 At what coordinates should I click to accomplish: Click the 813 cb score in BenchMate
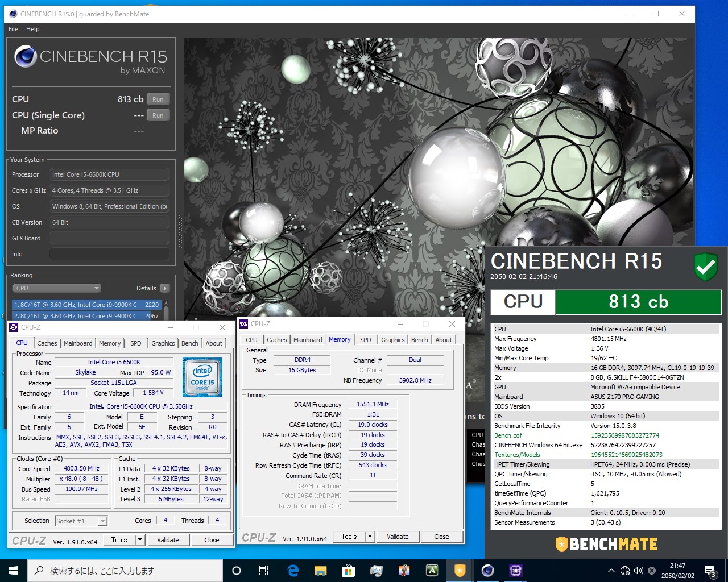click(639, 302)
